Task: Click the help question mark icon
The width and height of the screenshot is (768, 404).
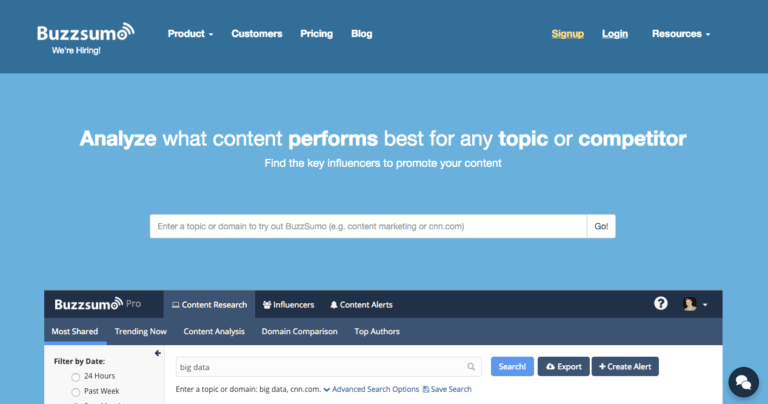Action: click(x=661, y=304)
